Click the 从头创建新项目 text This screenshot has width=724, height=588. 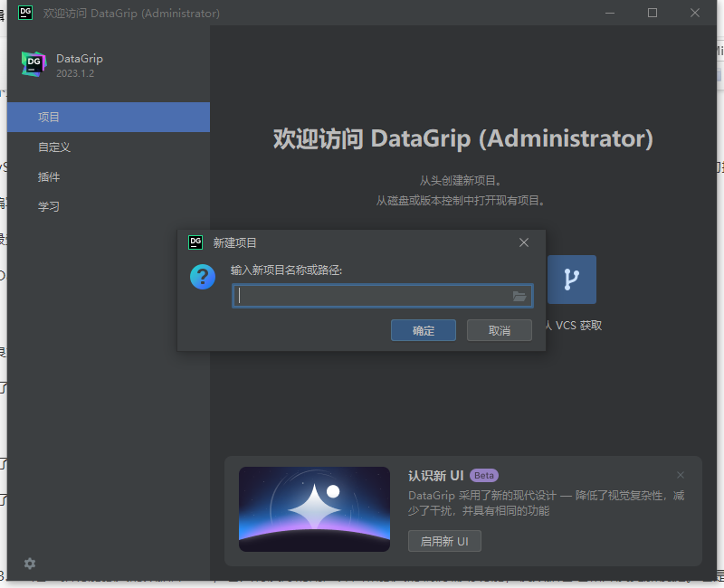click(461, 180)
